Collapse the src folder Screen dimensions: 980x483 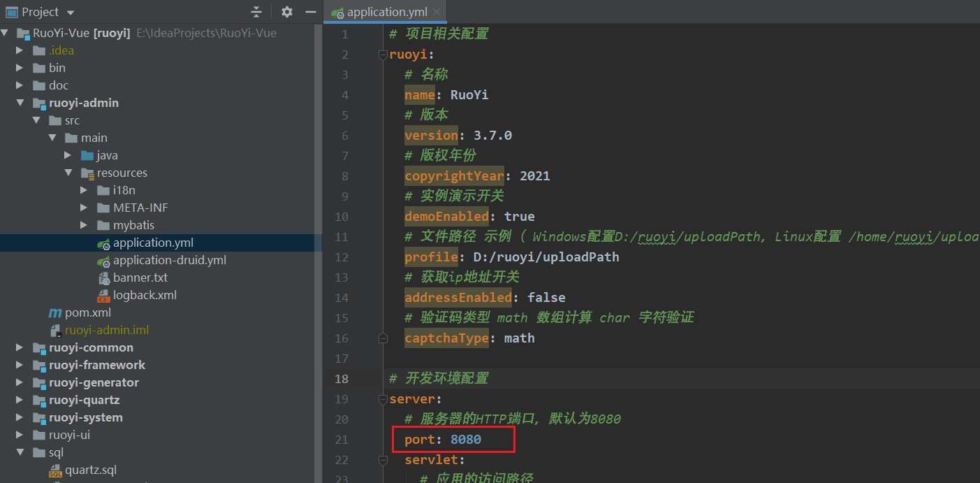click(36, 120)
